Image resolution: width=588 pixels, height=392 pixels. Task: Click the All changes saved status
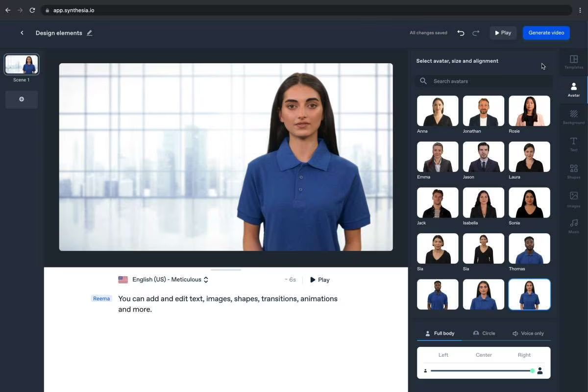point(428,33)
